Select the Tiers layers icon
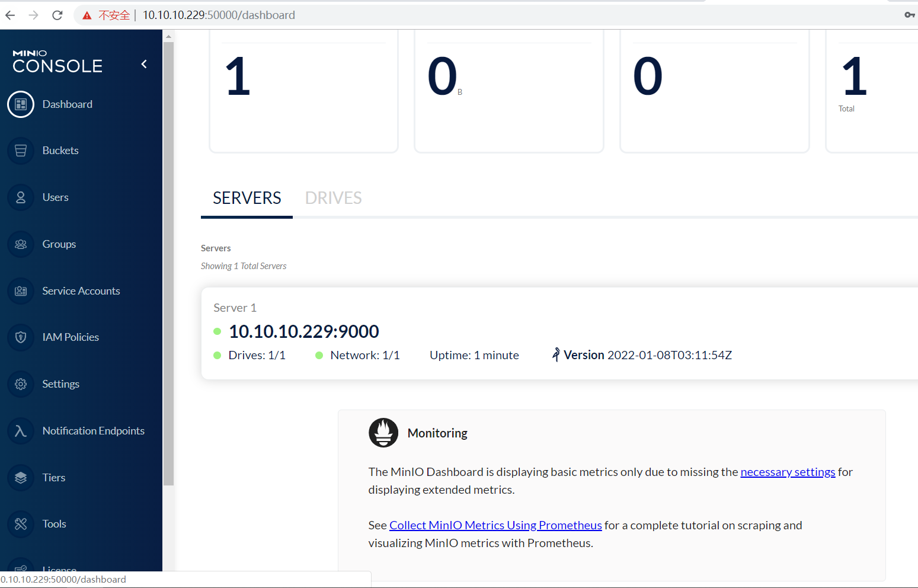Screen dimensions: 918x588 (21, 478)
